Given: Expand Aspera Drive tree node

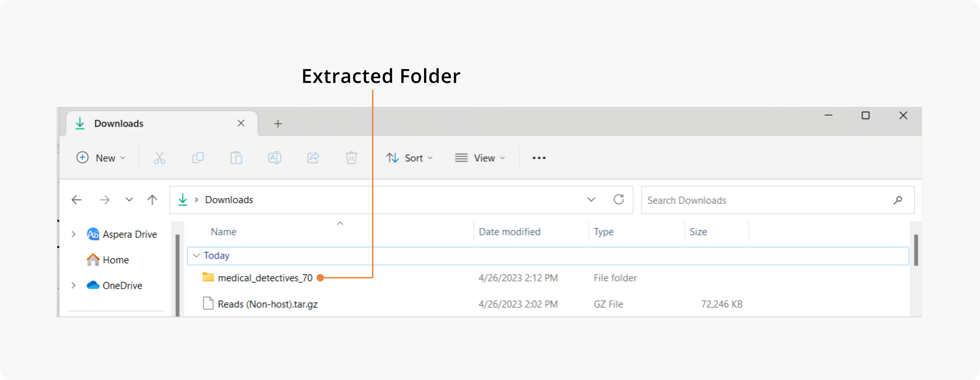Looking at the screenshot, I should point(73,234).
